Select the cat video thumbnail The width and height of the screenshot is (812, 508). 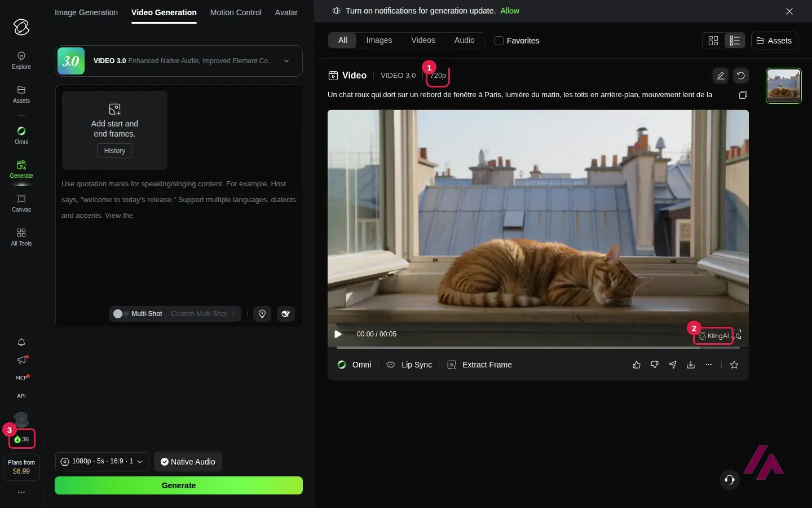(784, 86)
